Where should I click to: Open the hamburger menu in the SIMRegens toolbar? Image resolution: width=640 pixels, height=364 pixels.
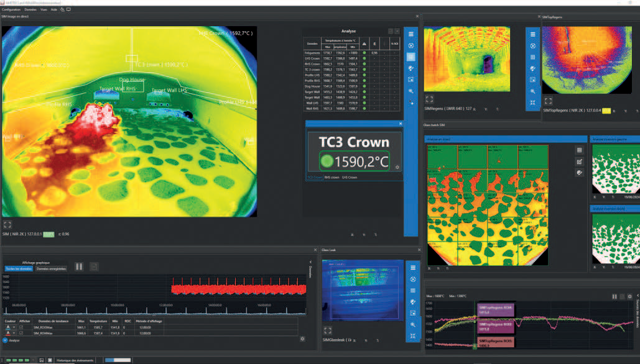point(532,35)
